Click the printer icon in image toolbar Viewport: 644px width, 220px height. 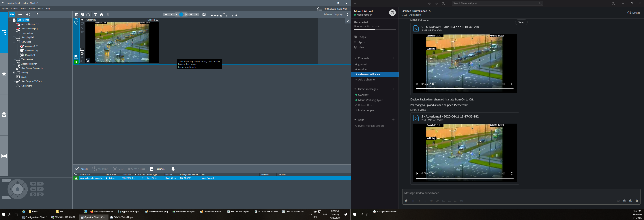[x=95, y=14]
